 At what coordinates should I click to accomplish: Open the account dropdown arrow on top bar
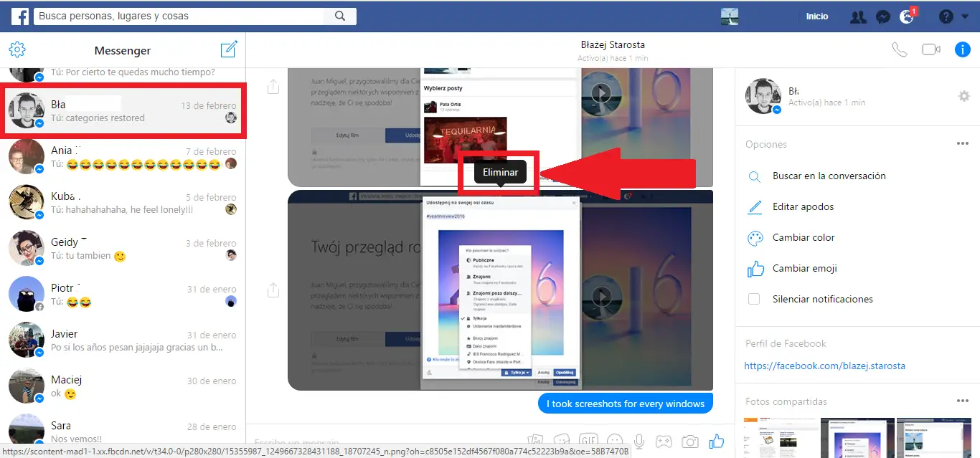pos(965,16)
